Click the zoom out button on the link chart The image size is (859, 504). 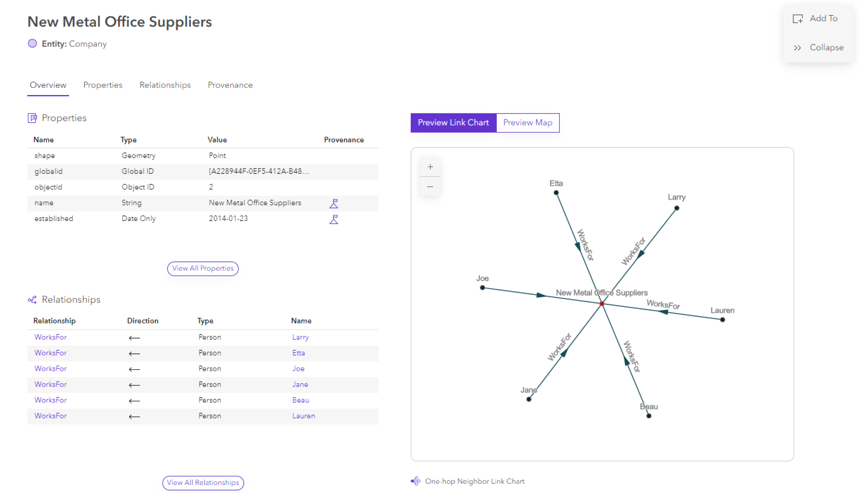pos(430,187)
